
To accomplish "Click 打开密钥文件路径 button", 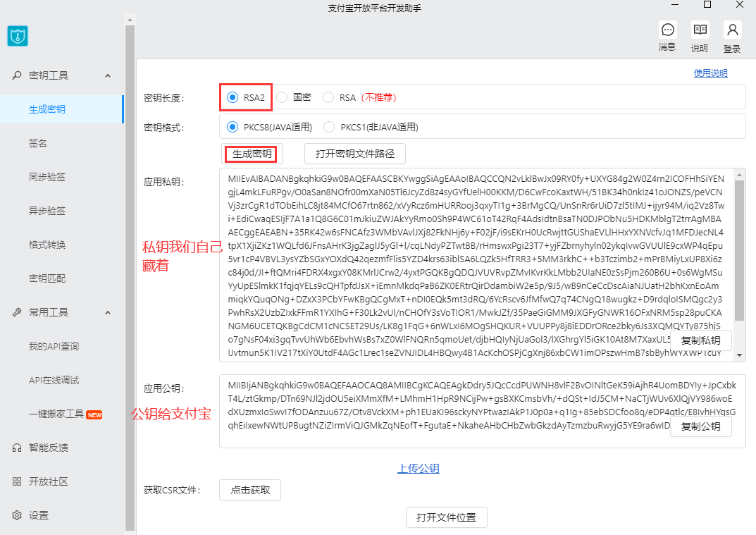I will [355, 154].
